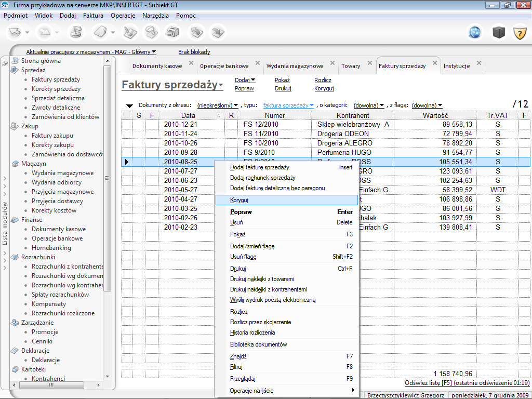The width and height of the screenshot is (532, 399).
Task: Click the Rozlicz link above the list
Action: [x=323, y=80]
